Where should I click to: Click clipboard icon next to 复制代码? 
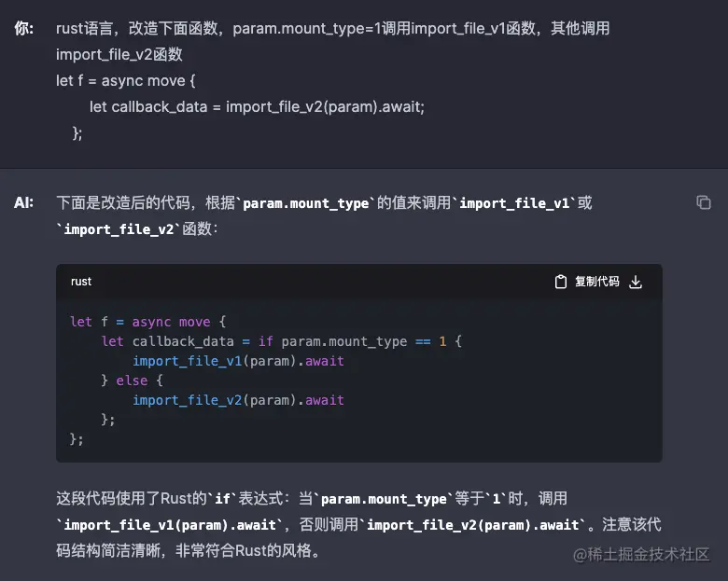click(561, 282)
